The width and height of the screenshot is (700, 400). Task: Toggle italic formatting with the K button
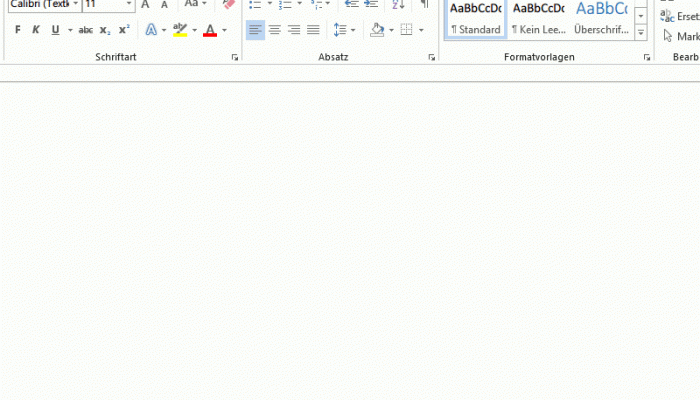[x=36, y=30]
